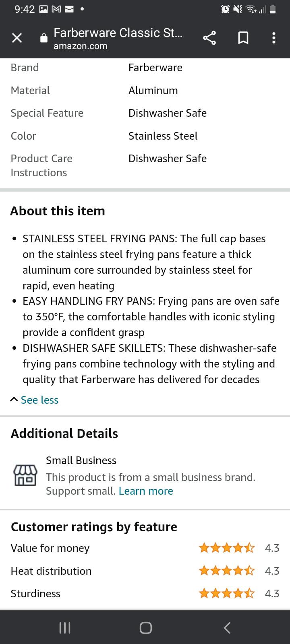This screenshot has height=644, width=290.
Task: Open the Learn more link
Action: (146, 491)
